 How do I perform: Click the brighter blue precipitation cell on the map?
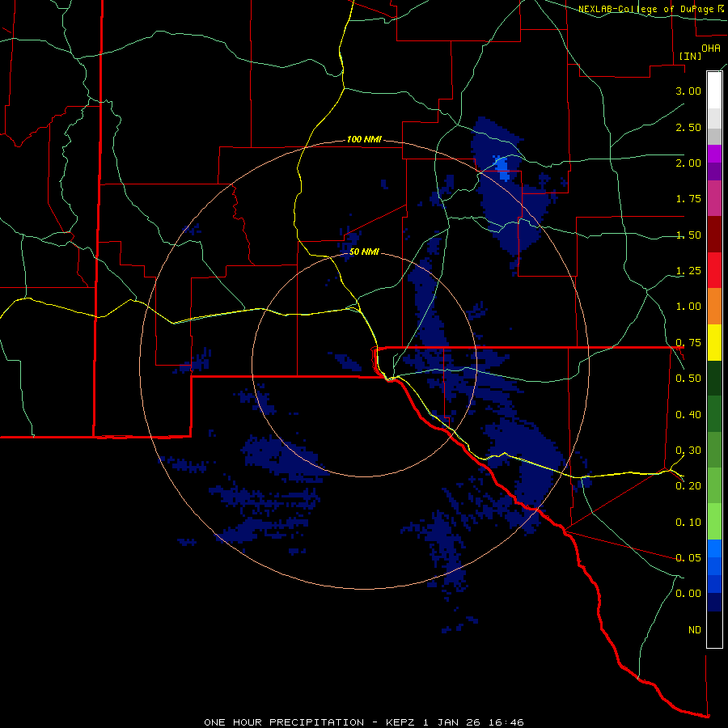503,168
